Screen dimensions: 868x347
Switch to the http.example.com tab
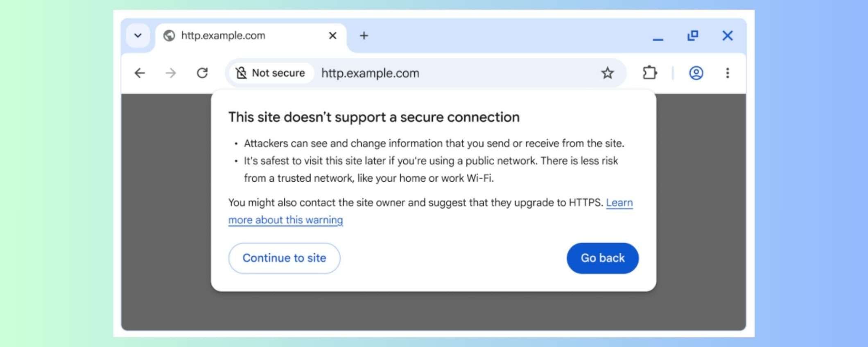(x=223, y=36)
